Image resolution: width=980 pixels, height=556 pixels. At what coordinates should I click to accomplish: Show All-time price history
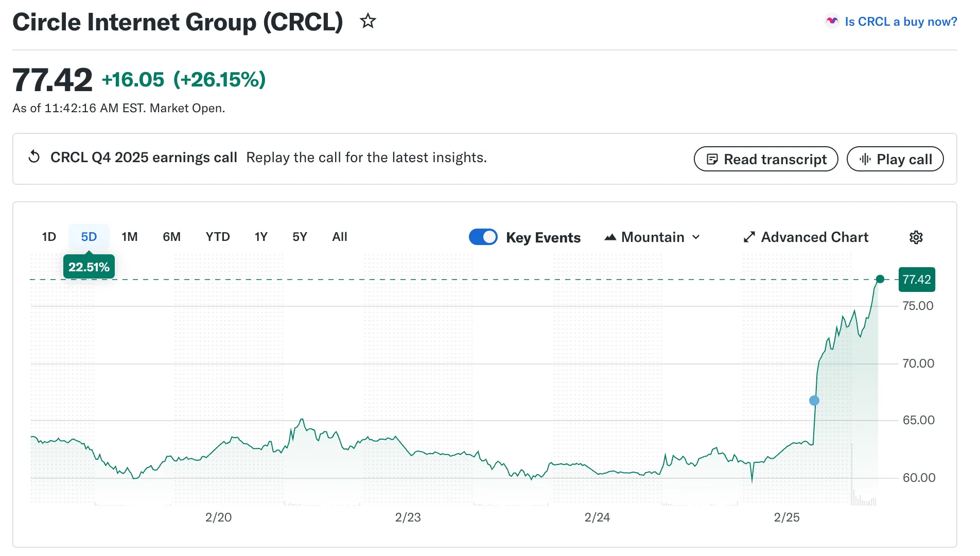340,237
